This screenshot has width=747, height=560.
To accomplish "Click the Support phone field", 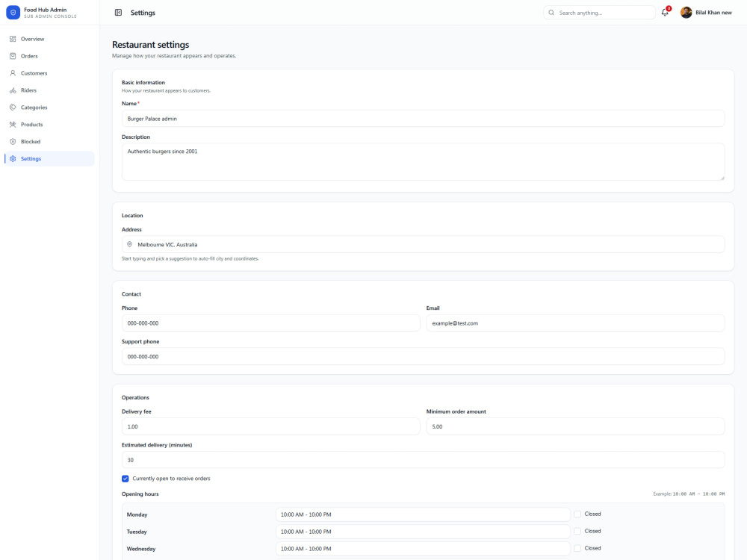I will (x=423, y=356).
